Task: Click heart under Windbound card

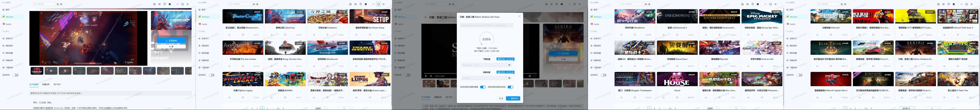Action: click(x=327, y=66)
